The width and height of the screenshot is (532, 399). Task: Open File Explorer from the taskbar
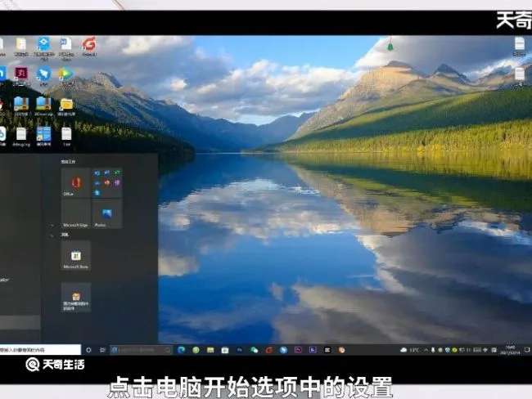pyautogui.click(x=210, y=350)
